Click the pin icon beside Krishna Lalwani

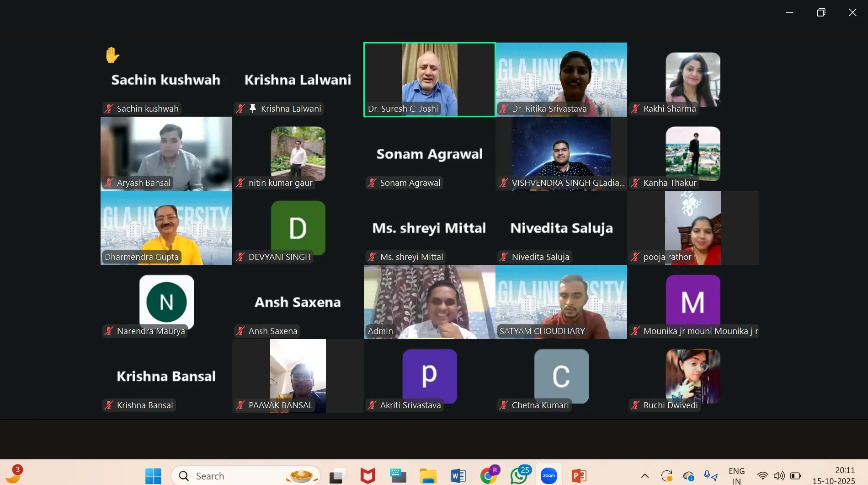253,108
